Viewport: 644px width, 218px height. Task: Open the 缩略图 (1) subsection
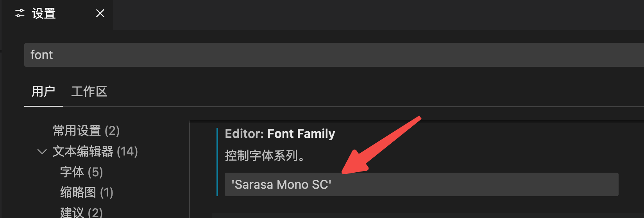[86, 192]
